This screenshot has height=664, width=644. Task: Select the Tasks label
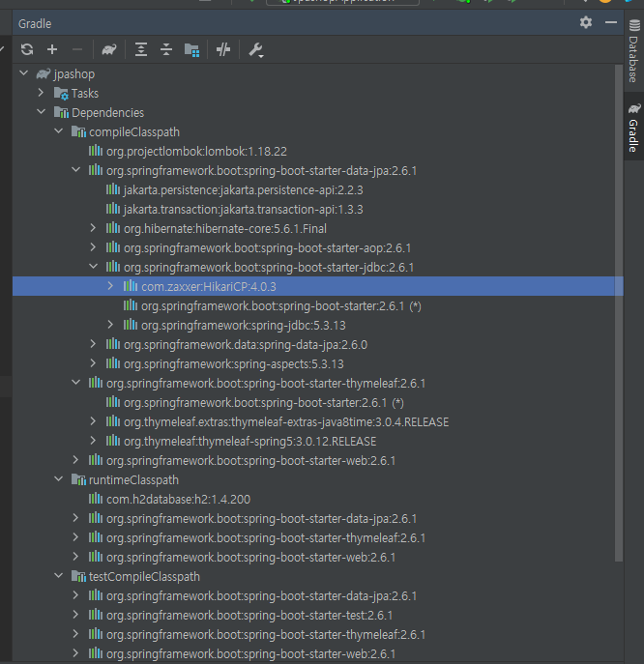85,93
